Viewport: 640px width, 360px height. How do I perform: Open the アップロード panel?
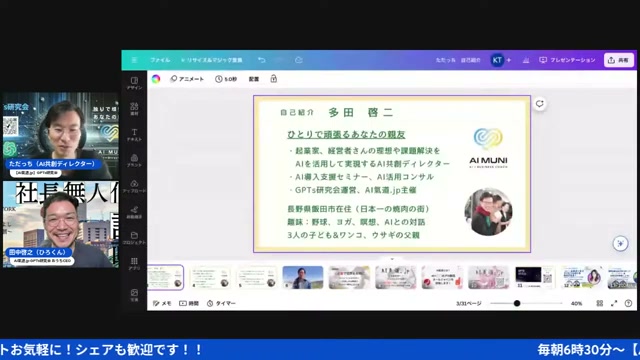[134, 186]
